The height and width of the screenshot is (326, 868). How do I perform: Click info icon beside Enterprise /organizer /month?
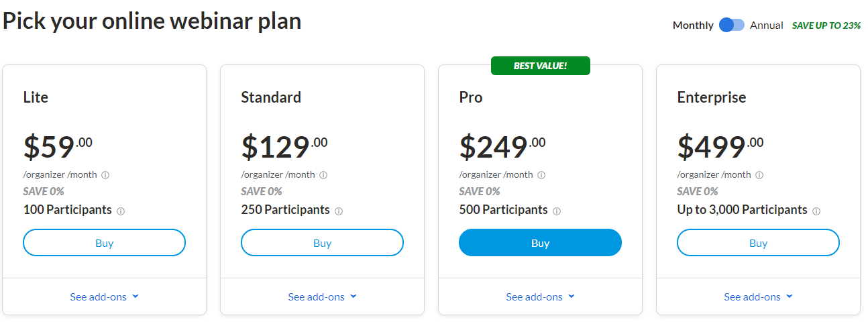[x=759, y=175]
